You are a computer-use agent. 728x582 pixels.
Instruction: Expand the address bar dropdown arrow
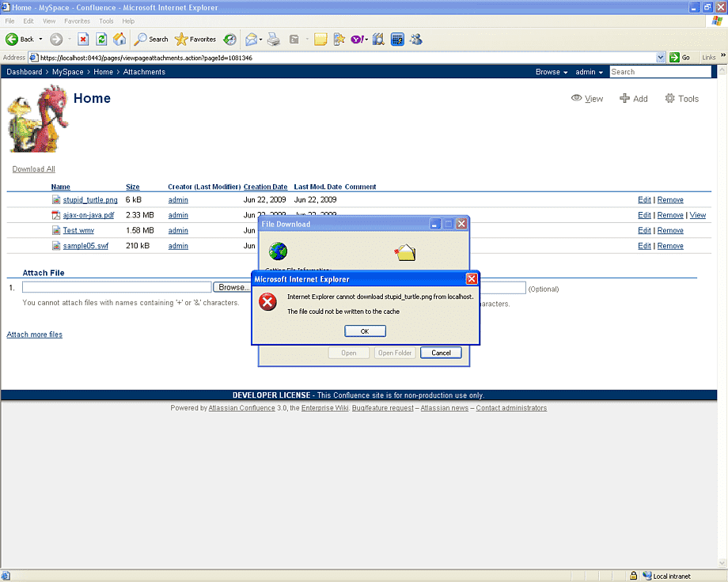coord(661,58)
